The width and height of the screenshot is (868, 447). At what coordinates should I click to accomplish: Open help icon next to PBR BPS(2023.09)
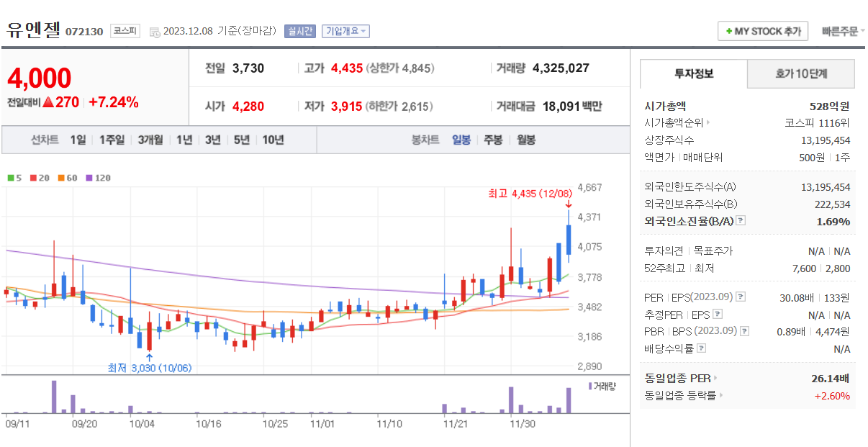coord(744,331)
